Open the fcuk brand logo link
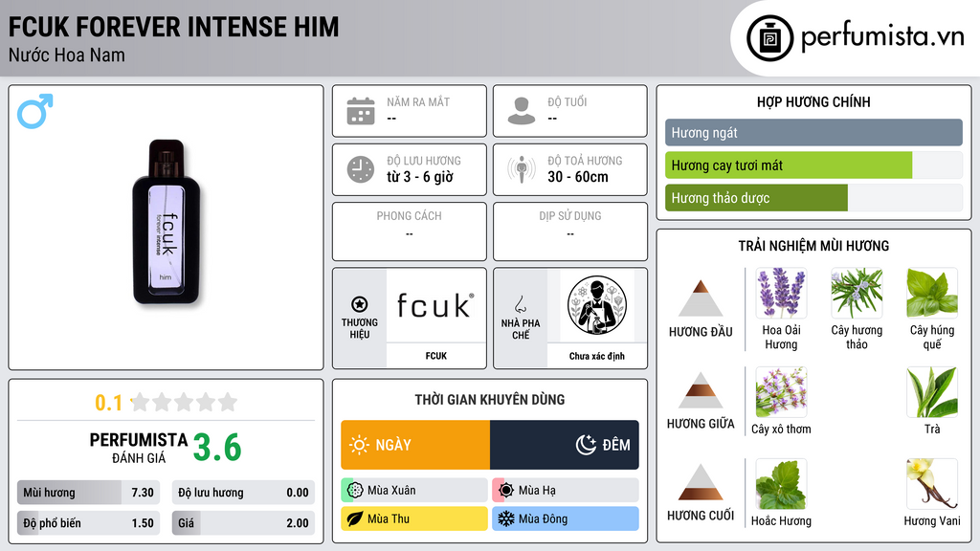Screen dimensions: 980x551 435,305
